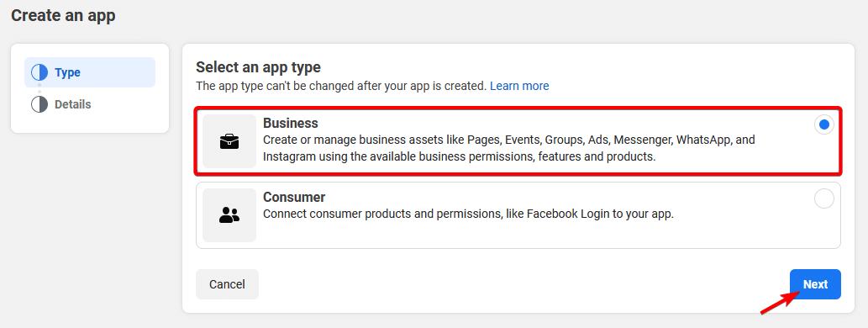Go to the Details step label
This screenshot has height=328, width=868.
coord(72,104)
